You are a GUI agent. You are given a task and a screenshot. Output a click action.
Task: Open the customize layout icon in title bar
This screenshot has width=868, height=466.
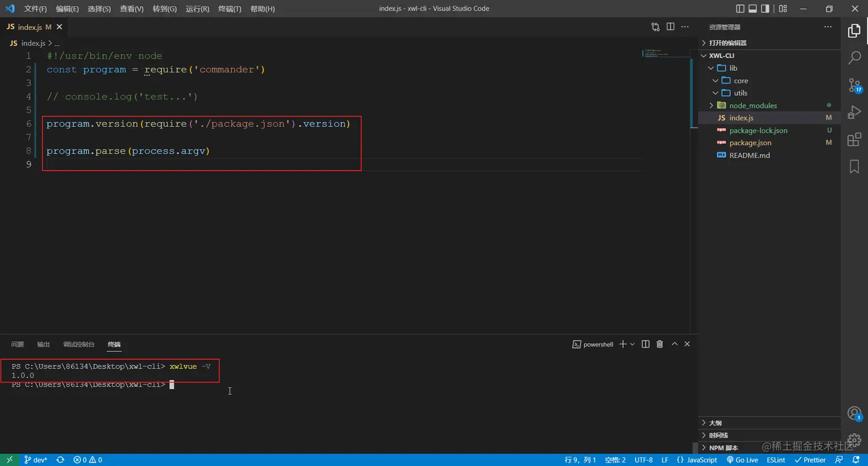(783, 9)
